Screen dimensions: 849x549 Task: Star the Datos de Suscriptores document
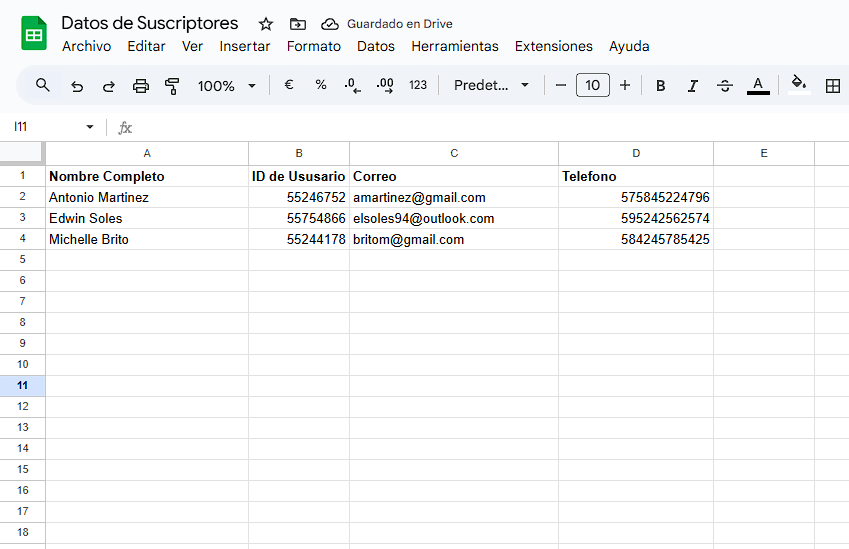point(265,24)
